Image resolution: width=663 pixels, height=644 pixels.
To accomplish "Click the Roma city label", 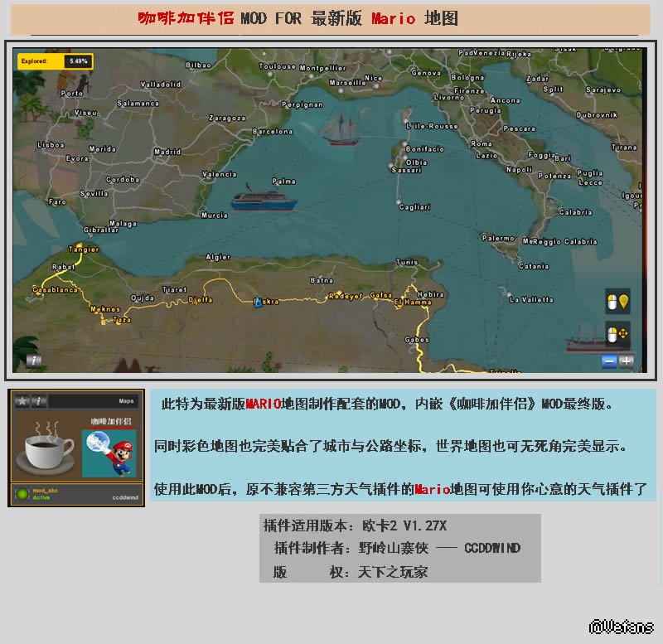I will tap(482, 143).
